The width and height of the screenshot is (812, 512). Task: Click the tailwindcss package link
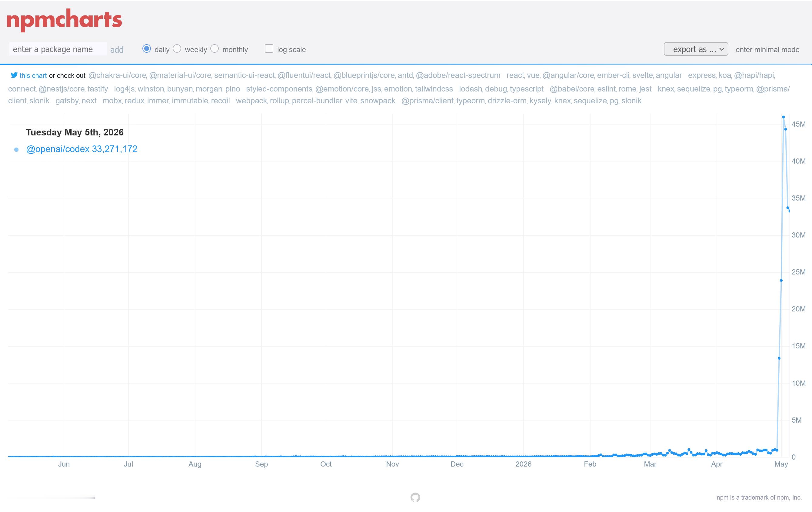434,89
